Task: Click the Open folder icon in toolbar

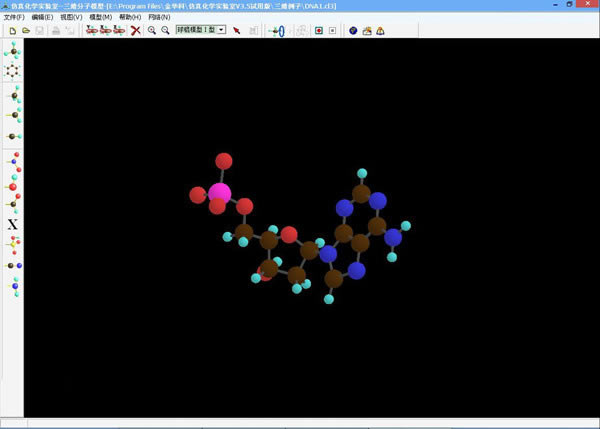Action: point(26,31)
